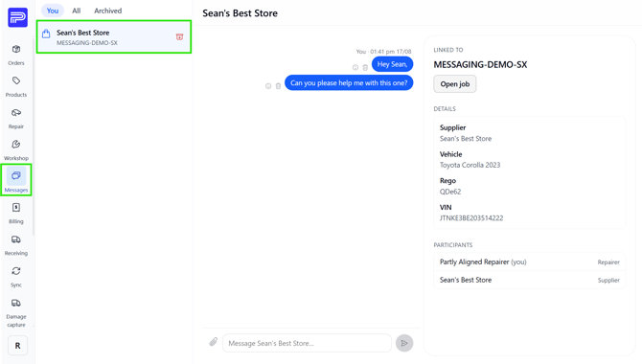Delete the 'Hey Sean,' message
Screen dimensions: 642x364
coord(365,68)
